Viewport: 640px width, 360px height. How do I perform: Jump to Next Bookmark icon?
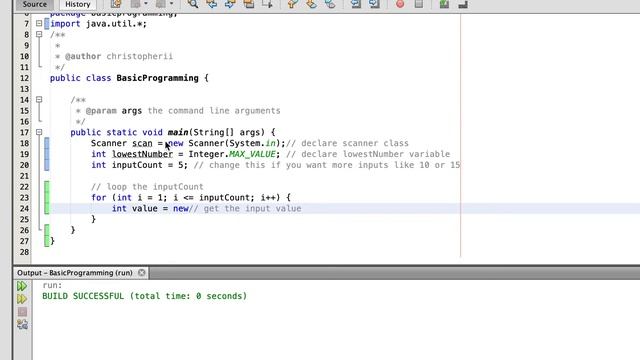coord(311,4)
